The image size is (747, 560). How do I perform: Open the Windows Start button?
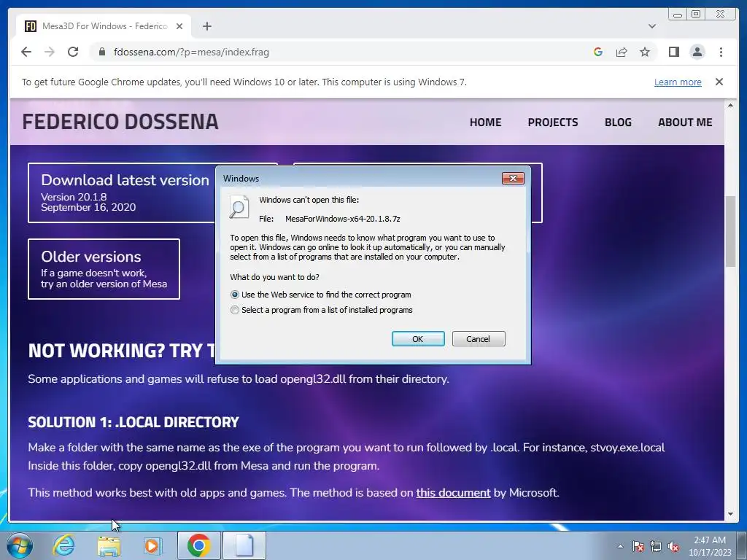[x=20, y=545]
